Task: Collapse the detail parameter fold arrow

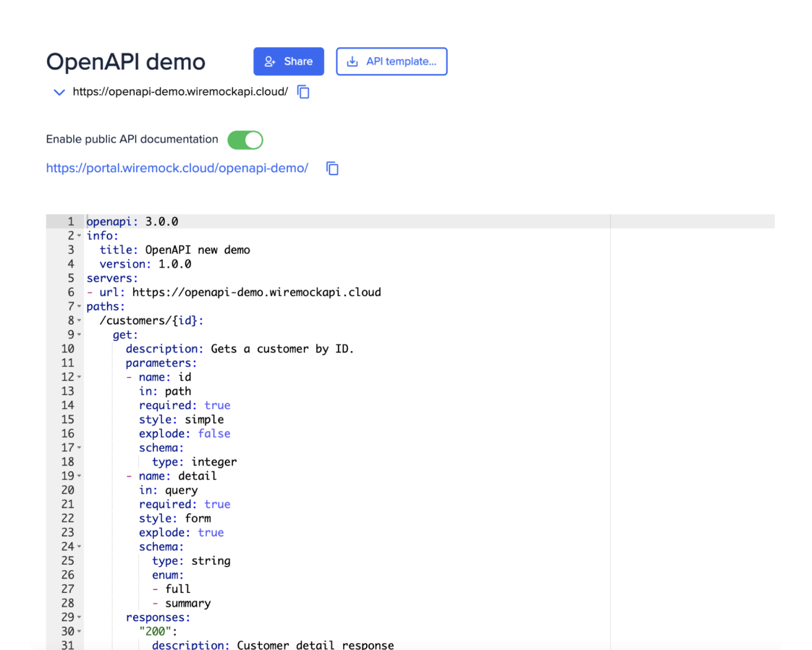Action: [80, 476]
